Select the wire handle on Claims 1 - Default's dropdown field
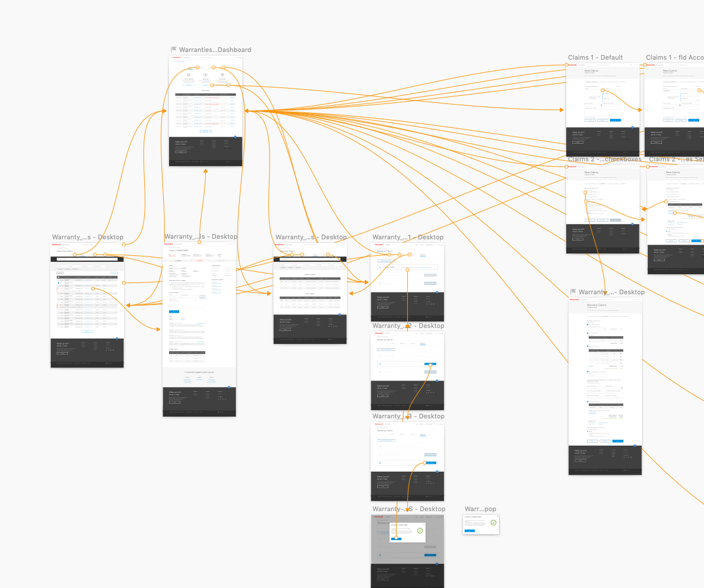This screenshot has height=588, width=704. 602,90
